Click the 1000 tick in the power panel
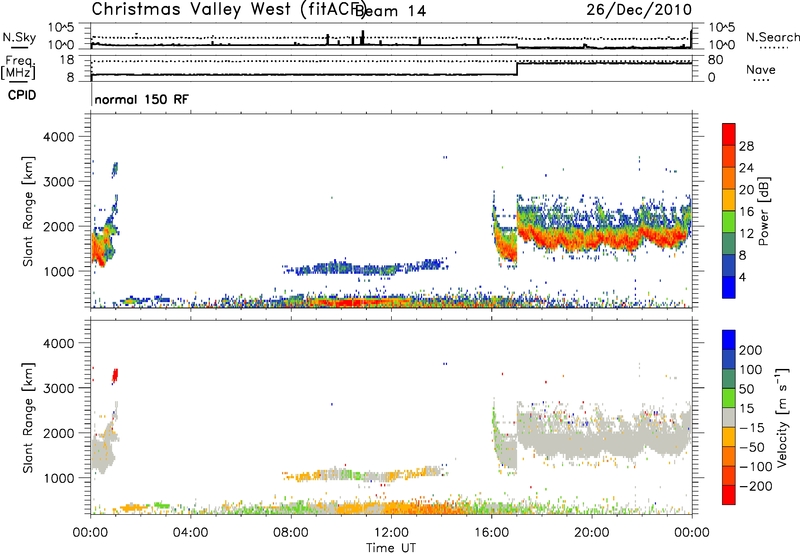This screenshot has width=800, height=554. (x=59, y=271)
